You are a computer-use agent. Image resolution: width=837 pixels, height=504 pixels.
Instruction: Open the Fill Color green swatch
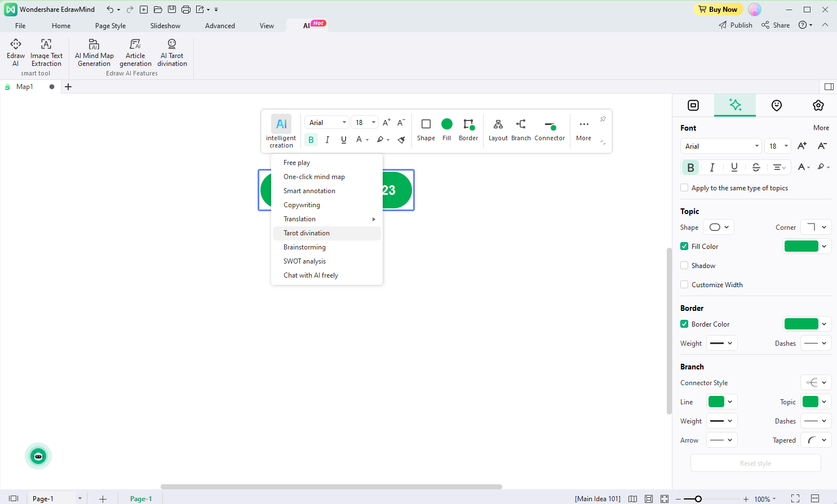point(801,246)
